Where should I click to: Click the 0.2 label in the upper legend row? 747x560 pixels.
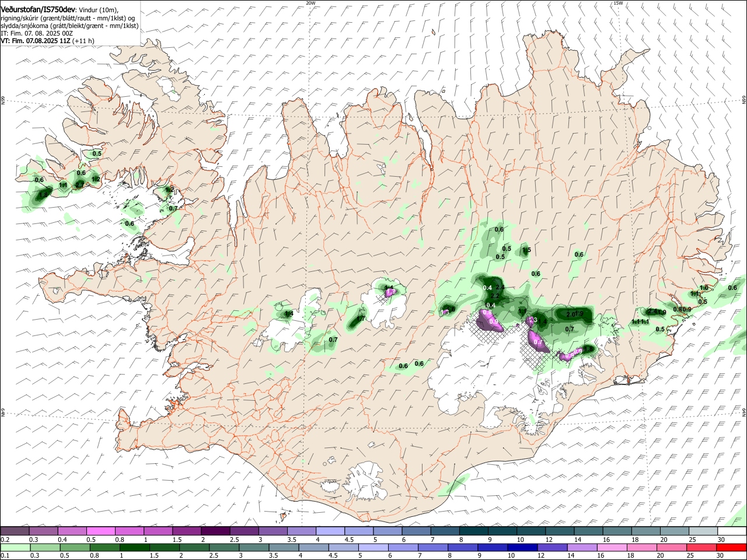pyautogui.click(x=5, y=539)
